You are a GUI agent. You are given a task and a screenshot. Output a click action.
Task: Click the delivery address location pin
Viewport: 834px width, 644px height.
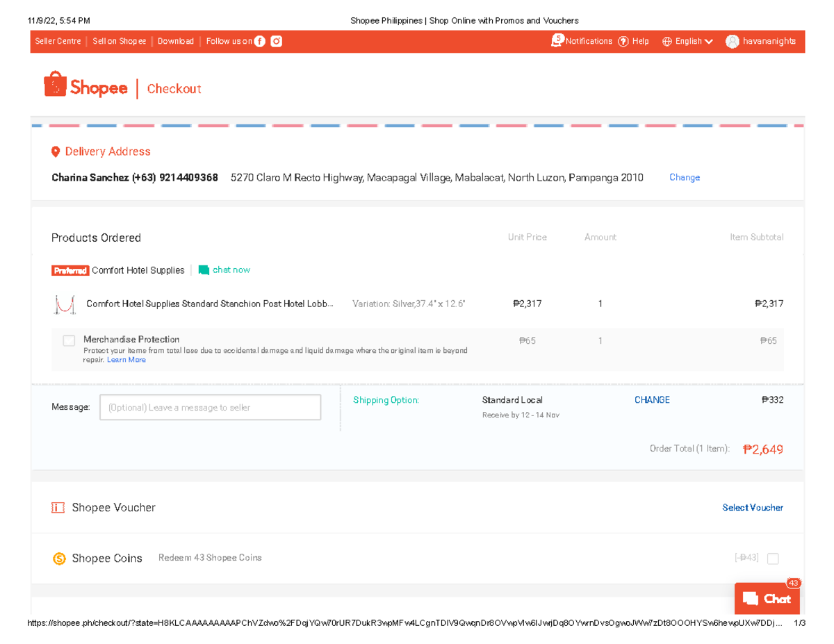click(56, 151)
